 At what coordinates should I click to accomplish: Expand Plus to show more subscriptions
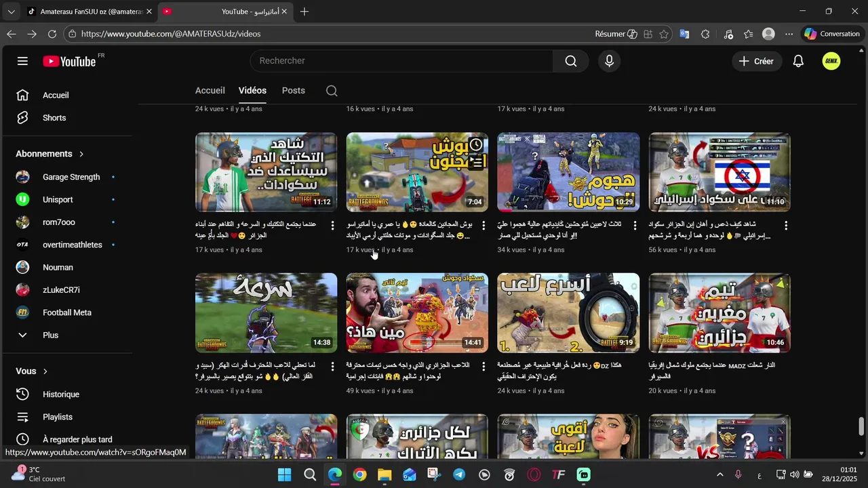click(x=66, y=335)
